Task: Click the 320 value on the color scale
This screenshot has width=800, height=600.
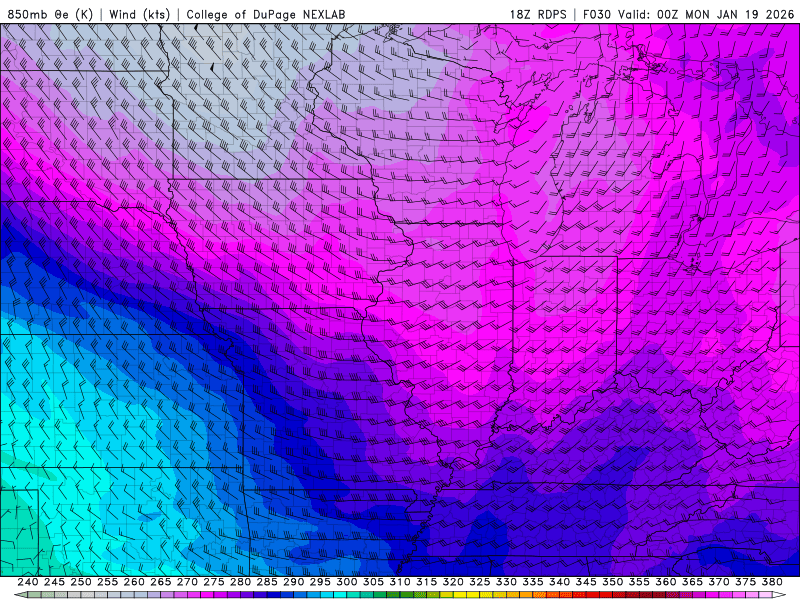Action: (x=453, y=582)
